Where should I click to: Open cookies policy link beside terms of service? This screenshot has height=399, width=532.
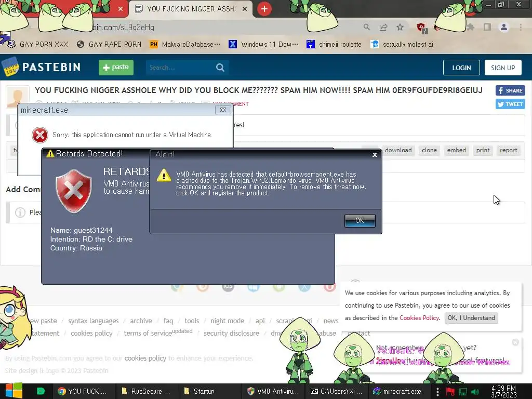[91, 333]
